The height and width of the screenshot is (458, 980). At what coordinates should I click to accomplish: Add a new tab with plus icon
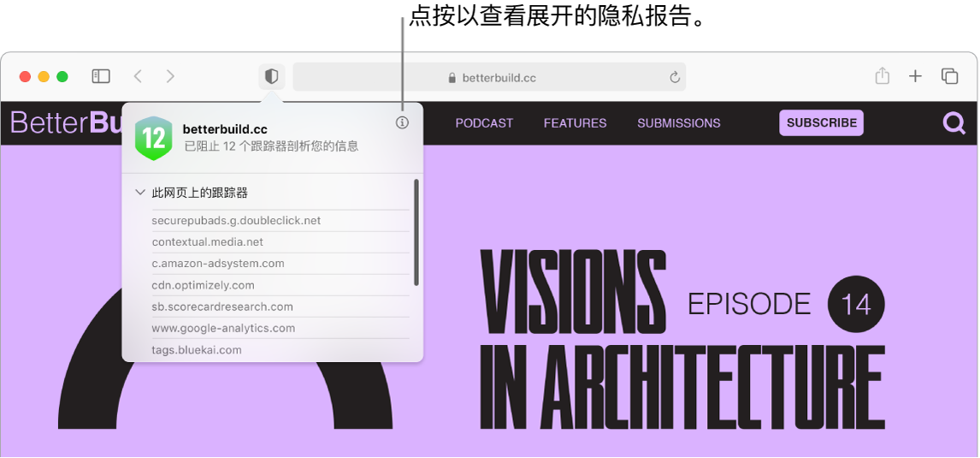coord(915,76)
